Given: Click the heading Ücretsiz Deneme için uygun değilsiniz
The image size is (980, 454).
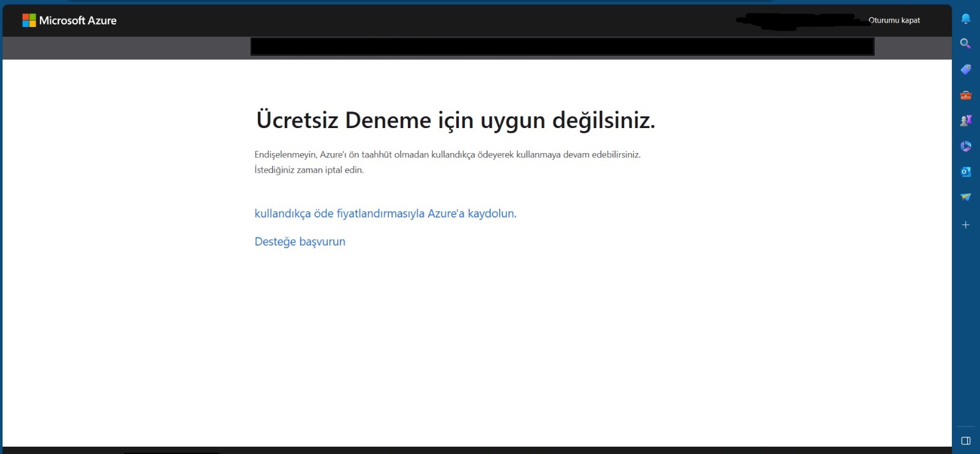Looking at the screenshot, I should 456,120.
